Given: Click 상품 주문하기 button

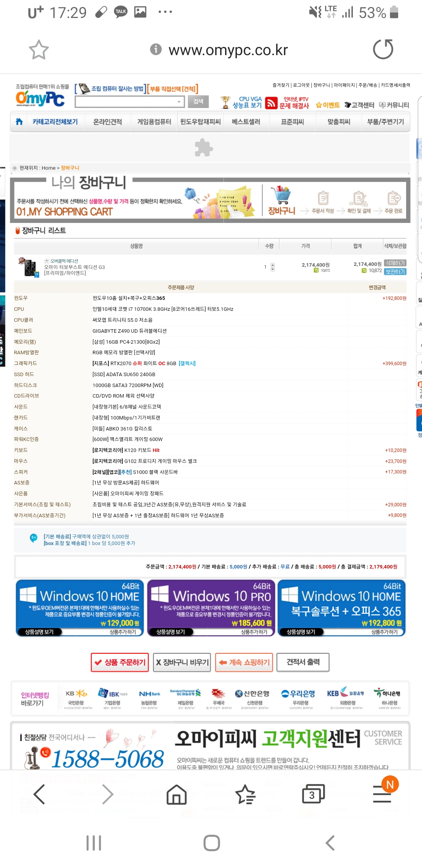Looking at the screenshot, I should (120, 662).
